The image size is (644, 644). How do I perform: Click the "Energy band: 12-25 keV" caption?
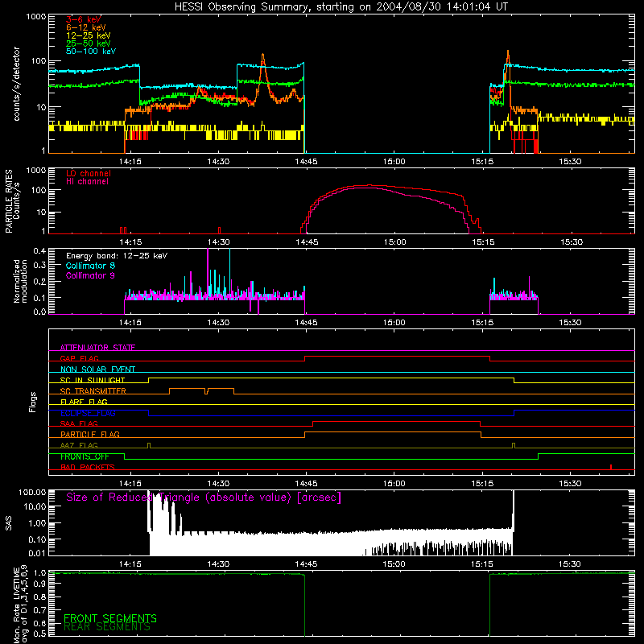pyautogui.click(x=117, y=256)
